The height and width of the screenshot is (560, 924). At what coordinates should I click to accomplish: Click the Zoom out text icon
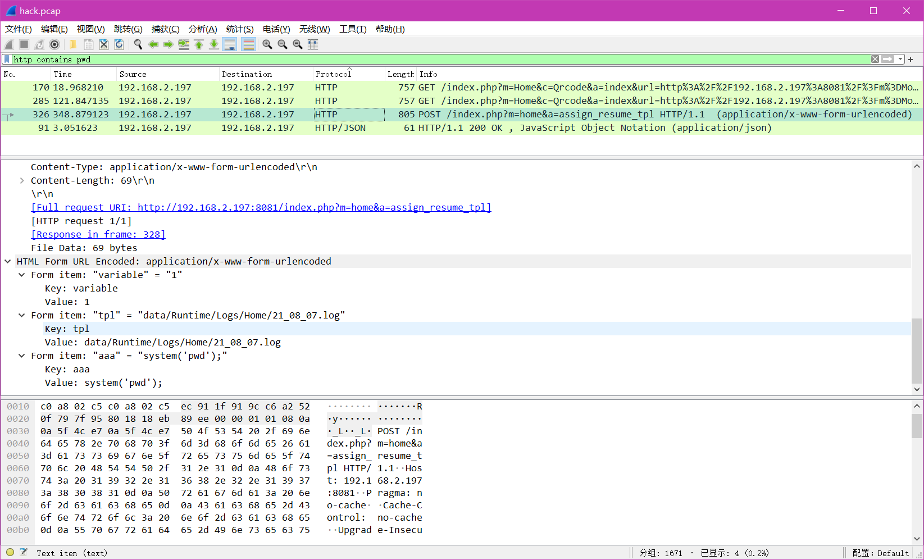tap(283, 44)
